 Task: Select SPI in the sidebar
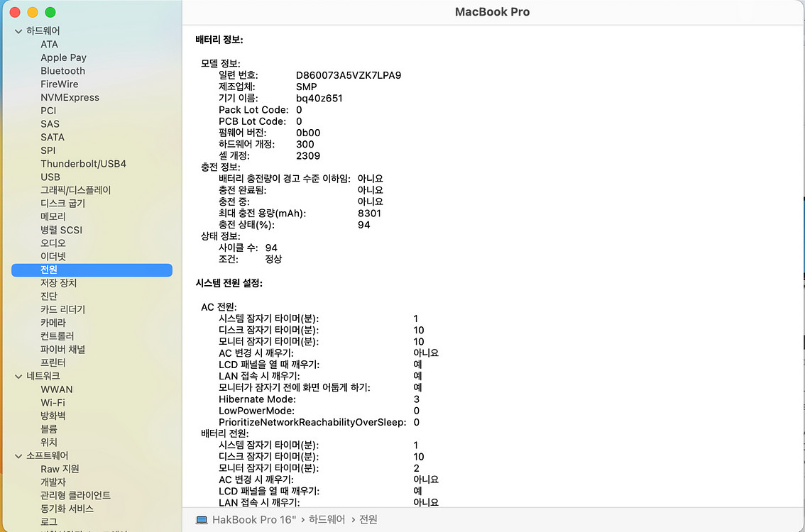[x=48, y=151]
